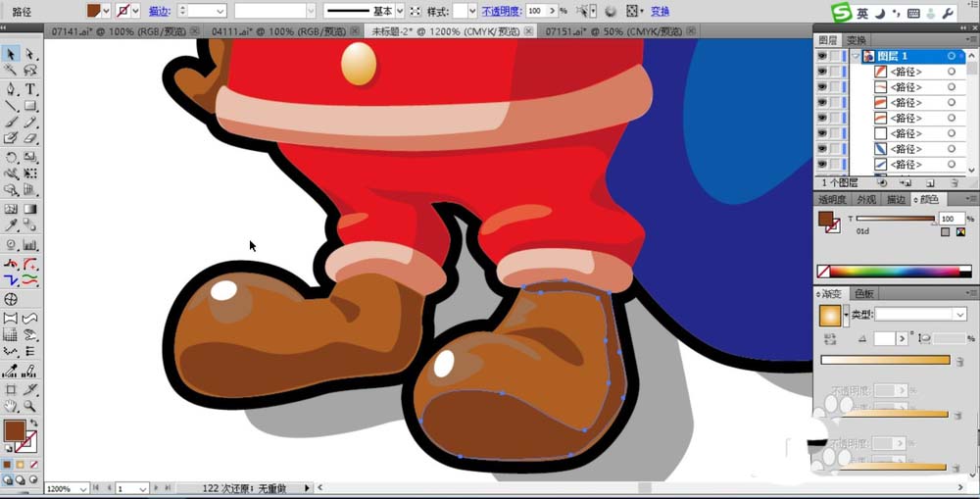Open fill color dropdown in control bar
The width and height of the screenshot is (980, 499).
click(x=106, y=11)
